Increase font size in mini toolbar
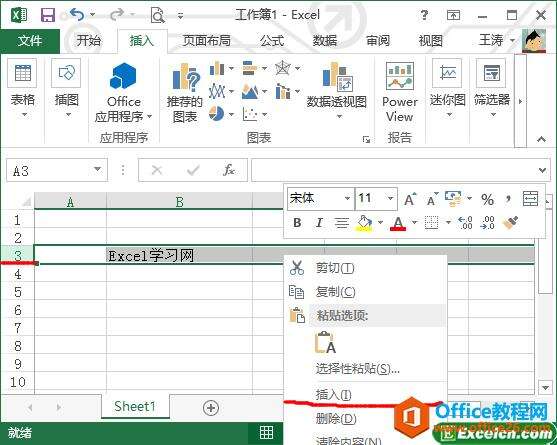Screen dimensions: 557x445 click(410, 200)
